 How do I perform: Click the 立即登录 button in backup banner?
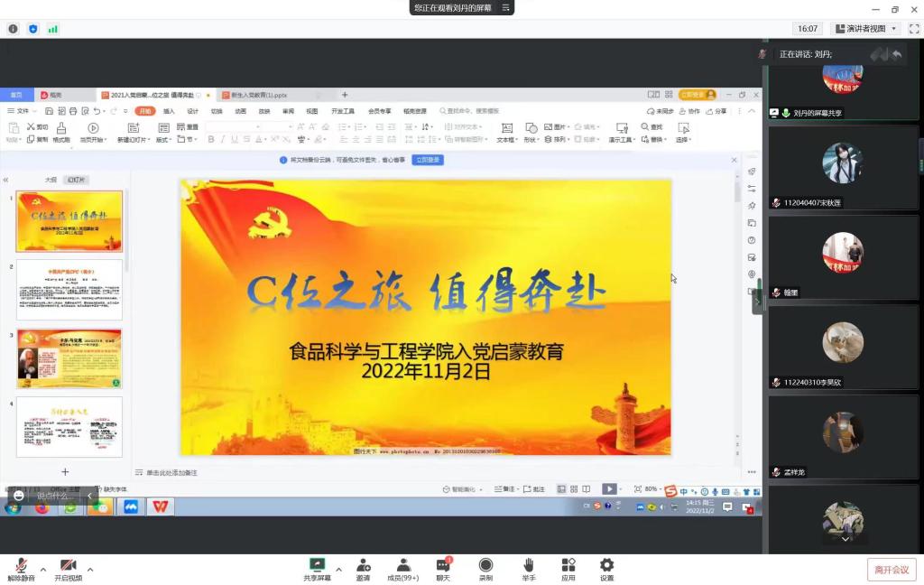[428, 160]
